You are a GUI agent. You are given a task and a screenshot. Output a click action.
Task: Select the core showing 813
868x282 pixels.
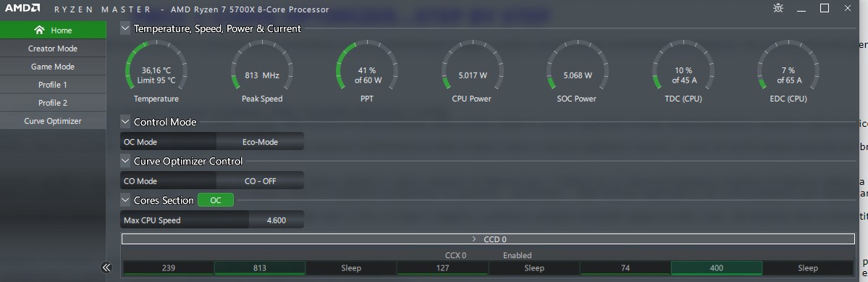(x=260, y=268)
